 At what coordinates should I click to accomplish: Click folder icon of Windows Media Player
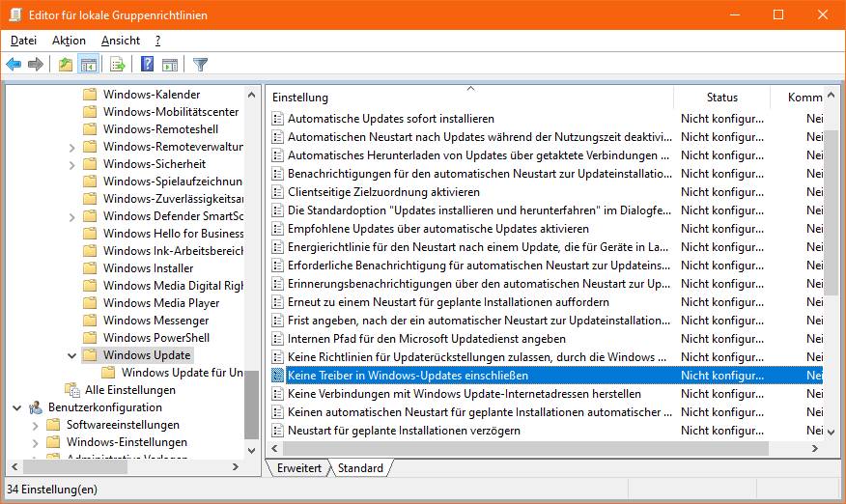pyautogui.click(x=90, y=303)
